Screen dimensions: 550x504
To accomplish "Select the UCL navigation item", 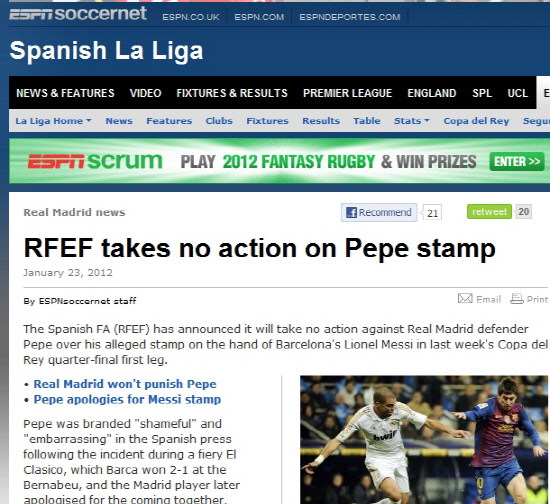I will 517,93.
